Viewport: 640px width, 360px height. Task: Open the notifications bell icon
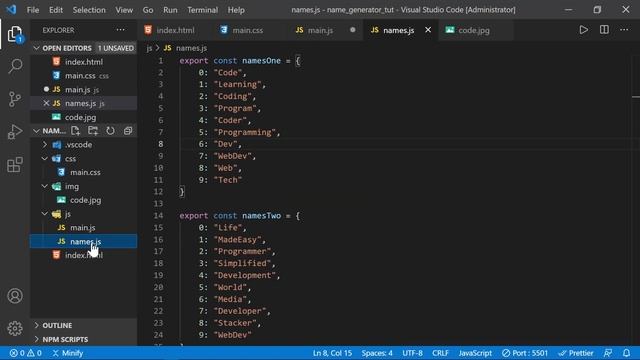pyautogui.click(x=627, y=353)
